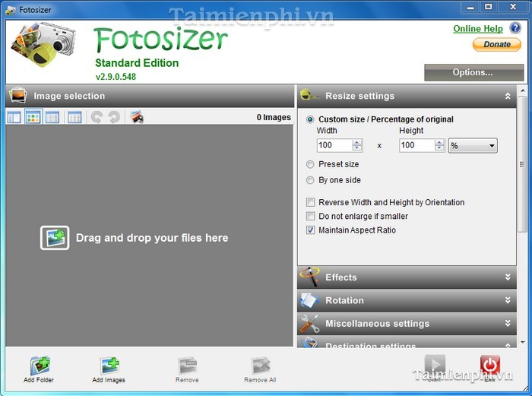Viewport: 532px width, 396px height.
Task: Click the Miscellaneous settings tools icon
Action: (309, 323)
